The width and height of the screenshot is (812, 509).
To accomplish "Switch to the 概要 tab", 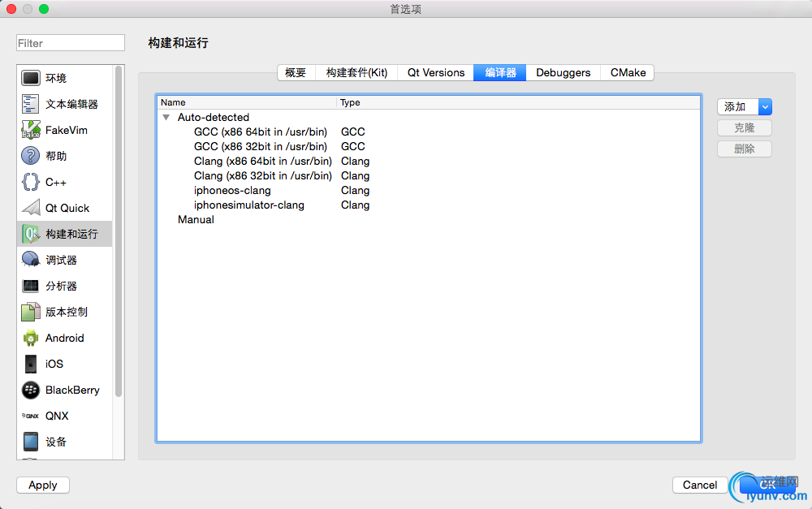I will click(296, 72).
